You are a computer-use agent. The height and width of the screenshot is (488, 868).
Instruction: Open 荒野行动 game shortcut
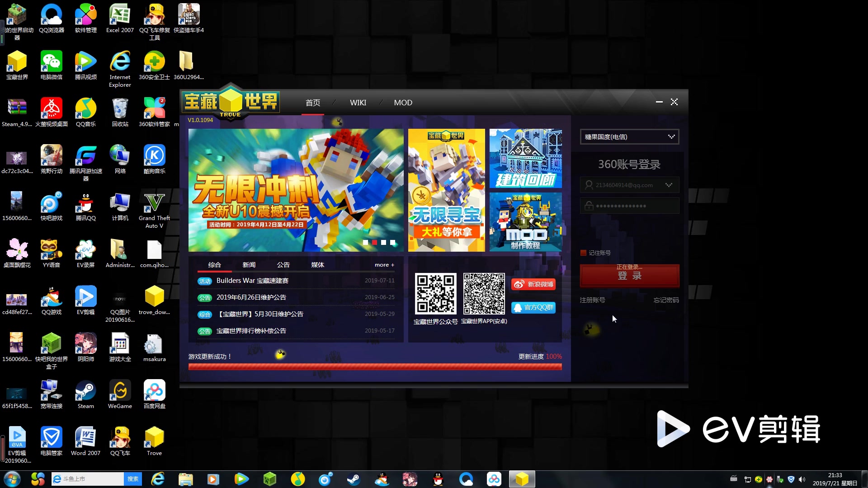(52, 160)
